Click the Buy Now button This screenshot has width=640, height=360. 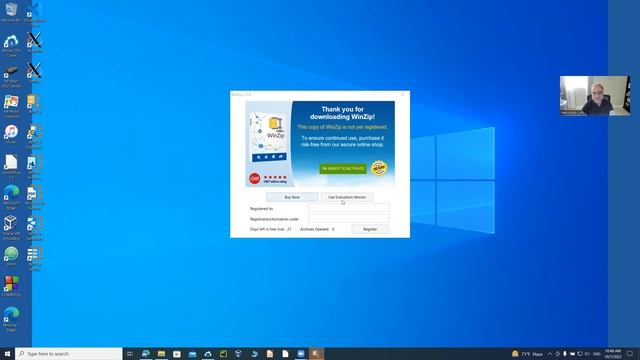click(292, 197)
